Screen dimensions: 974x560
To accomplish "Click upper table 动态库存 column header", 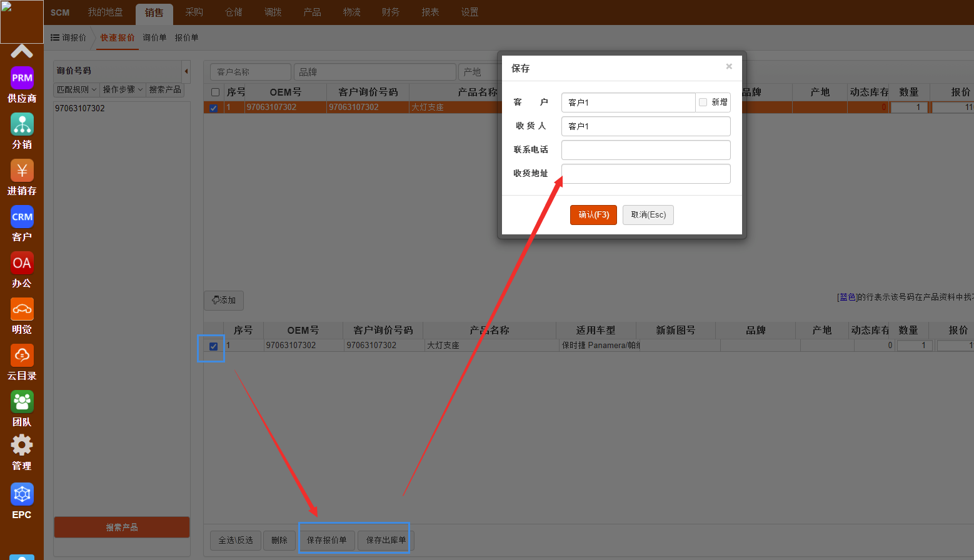I will pyautogui.click(x=868, y=92).
